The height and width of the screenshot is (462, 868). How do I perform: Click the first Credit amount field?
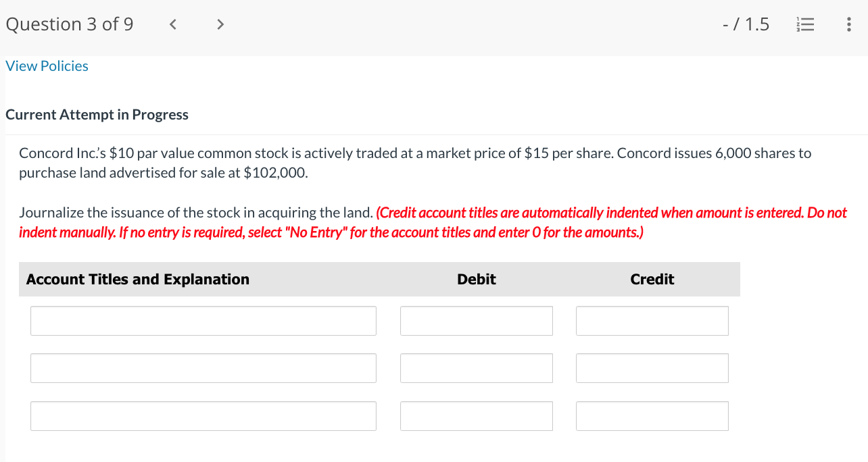click(652, 320)
